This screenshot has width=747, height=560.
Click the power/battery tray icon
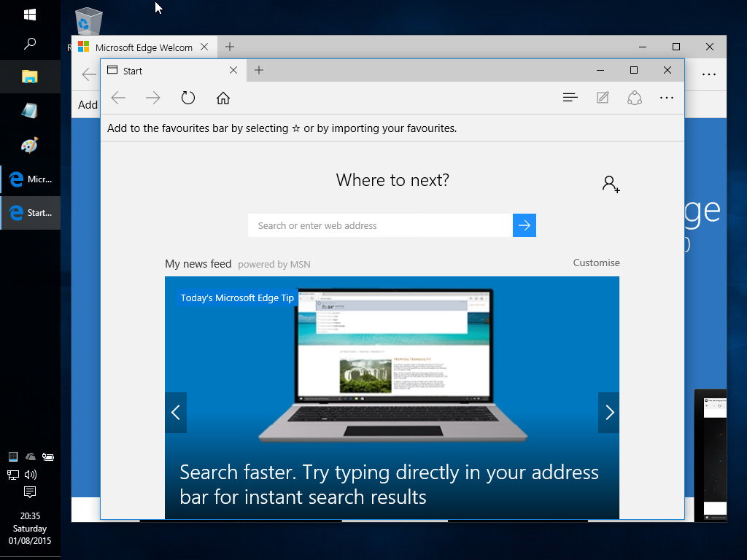click(x=47, y=457)
